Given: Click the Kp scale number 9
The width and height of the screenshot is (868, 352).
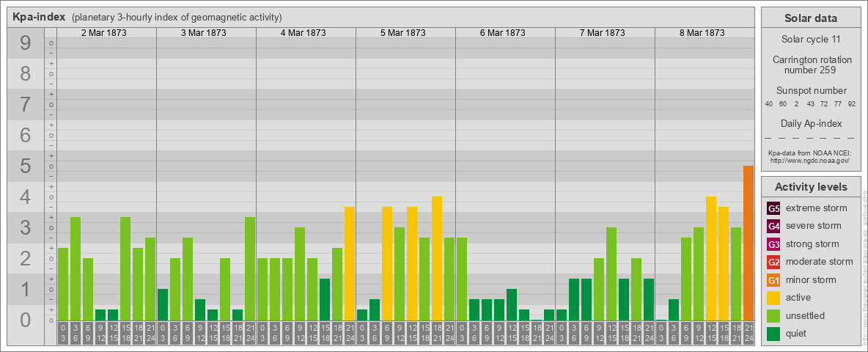Looking at the screenshot, I should pos(26,43).
